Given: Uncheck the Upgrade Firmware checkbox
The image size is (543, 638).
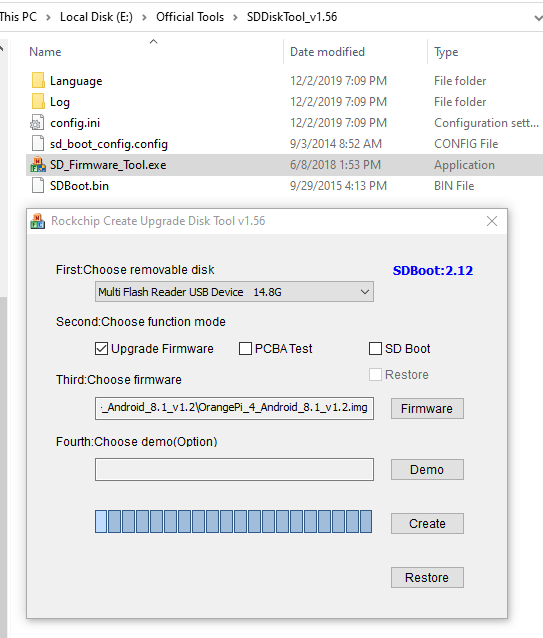Looking at the screenshot, I should pos(101,349).
